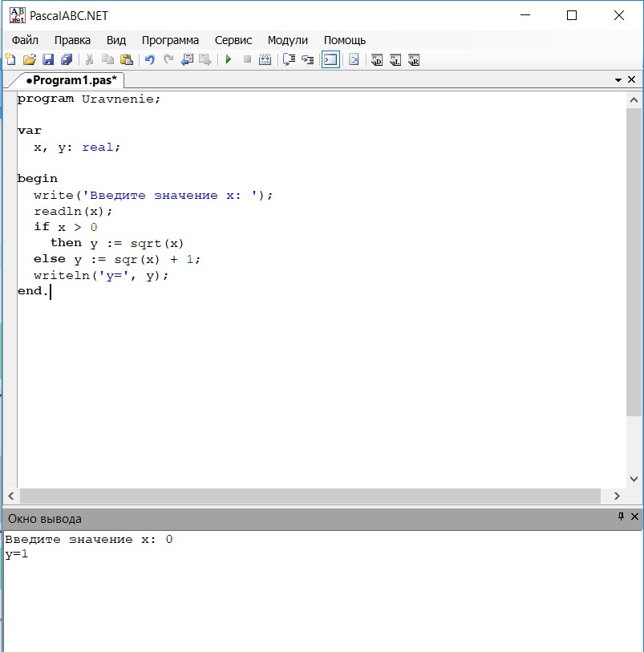Click the D toolbar icon
This screenshot has height=652, width=644.
(377, 60)
